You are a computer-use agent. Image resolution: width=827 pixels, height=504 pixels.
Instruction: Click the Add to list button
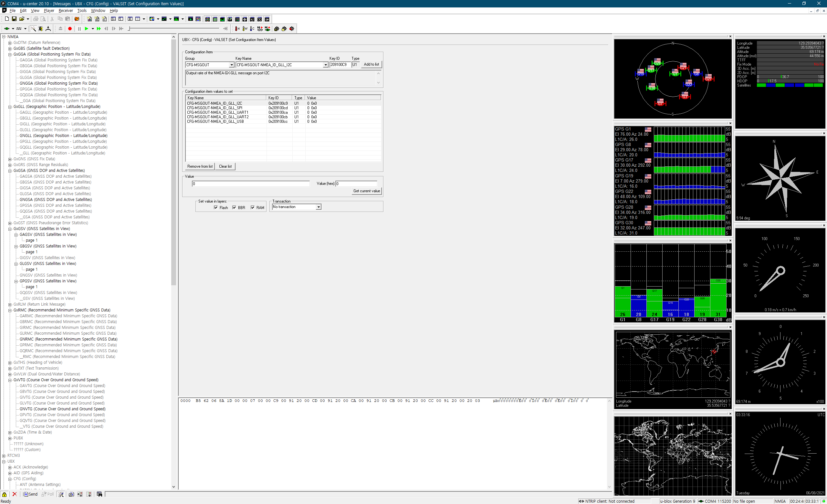pyautogui.click(x=371, y=64)
